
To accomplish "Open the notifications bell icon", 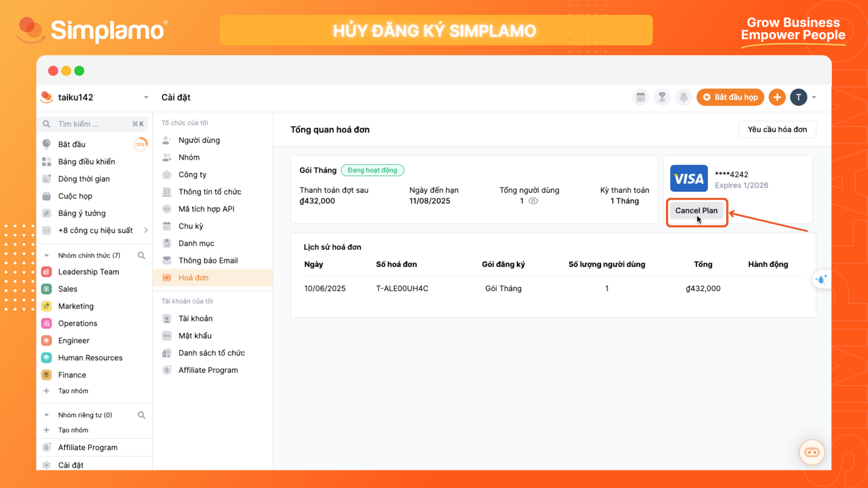I will click(684, 97).
